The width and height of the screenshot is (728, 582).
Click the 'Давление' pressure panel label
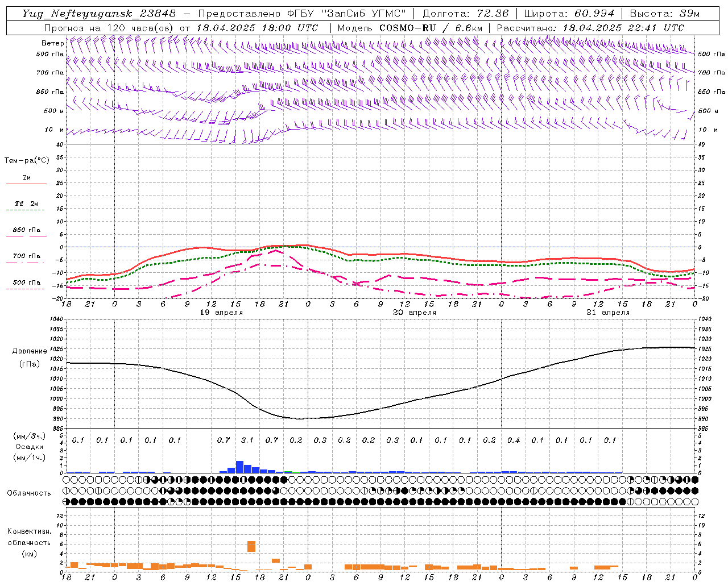pyautogui.click(x=30, y=351)
